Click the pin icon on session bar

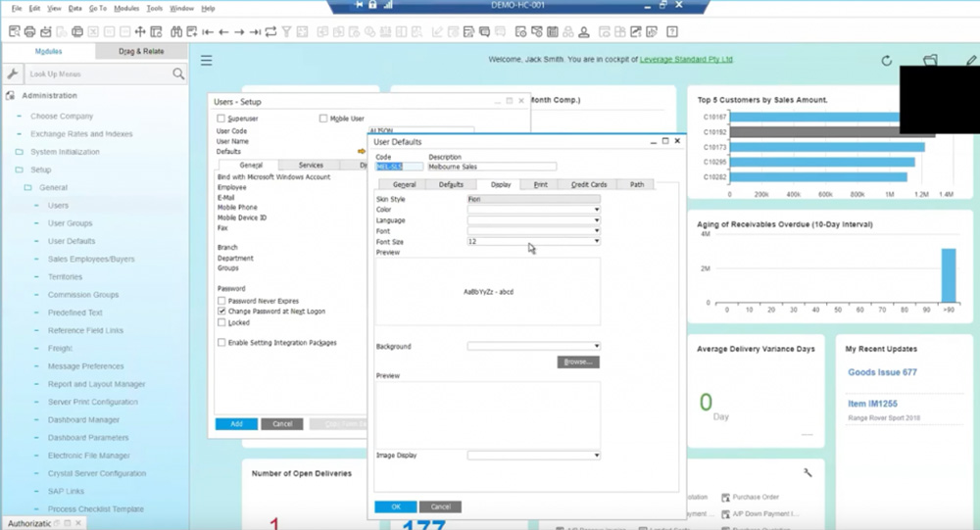click(359, 5)
